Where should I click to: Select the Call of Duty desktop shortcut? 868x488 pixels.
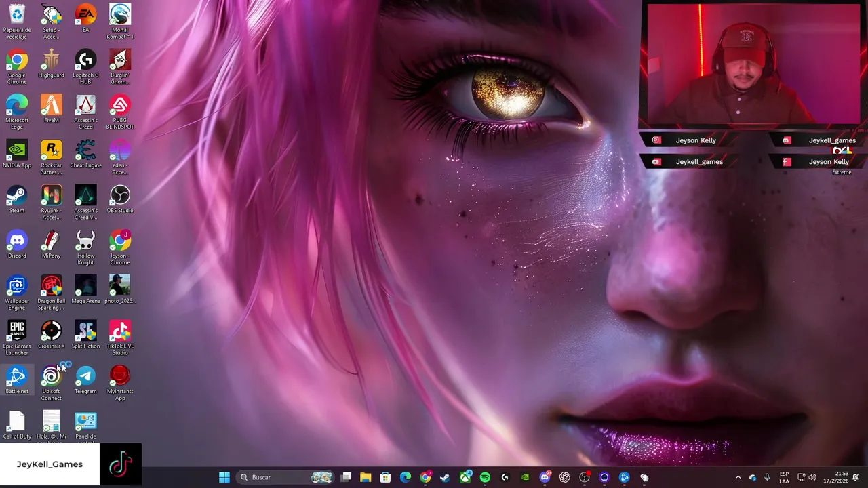pyautogui.click(x=17, y=426)
